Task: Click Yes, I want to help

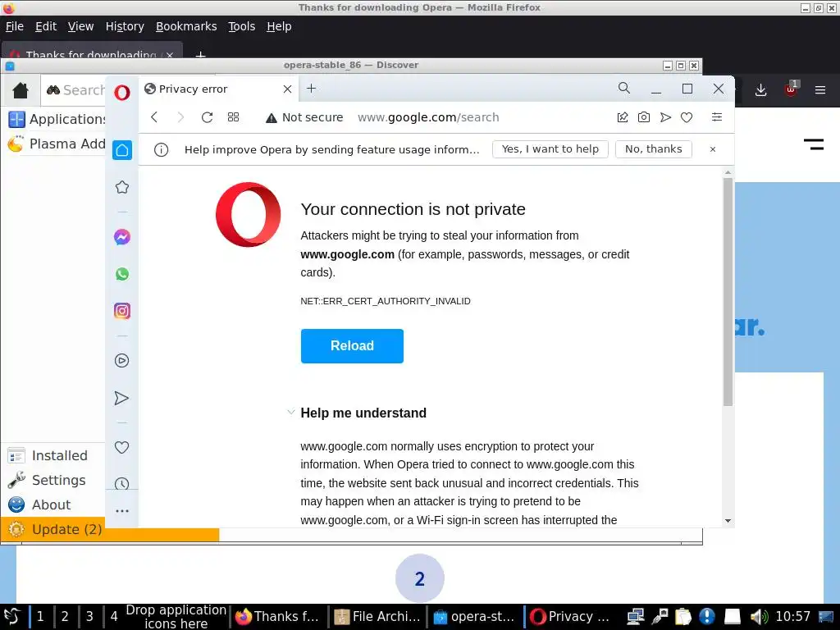Action: (550, 149)
